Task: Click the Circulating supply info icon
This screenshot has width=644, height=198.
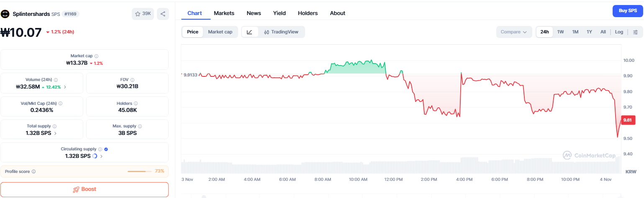Action: pyautogui.click(x=100, y=149)
